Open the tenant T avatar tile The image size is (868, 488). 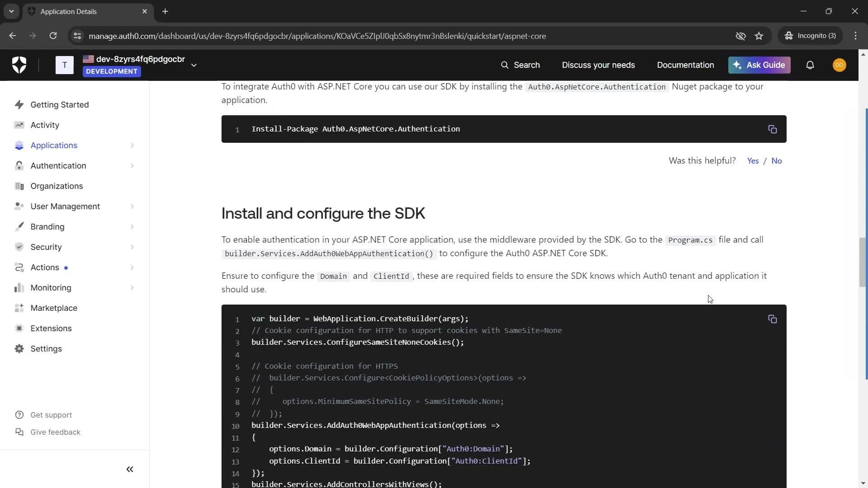pos(65,65)
